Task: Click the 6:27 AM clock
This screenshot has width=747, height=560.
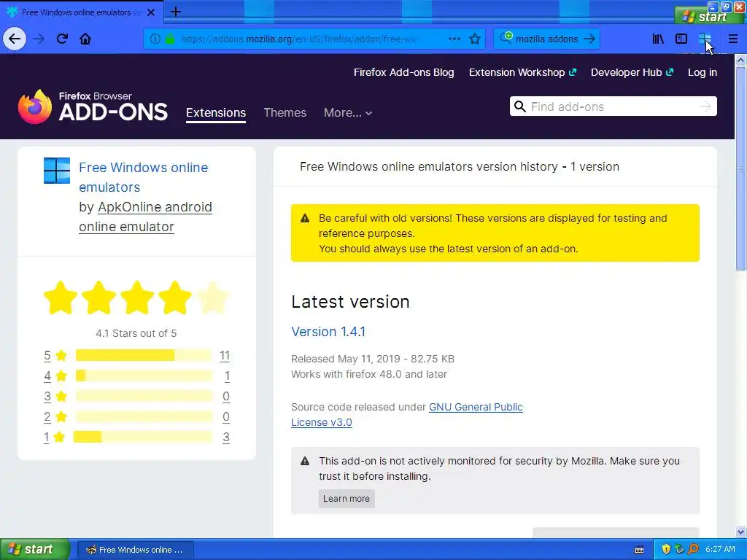Action: coord(720,550)
